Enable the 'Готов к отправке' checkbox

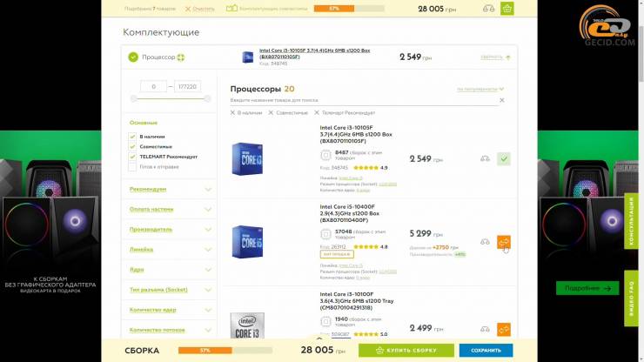click(133, 166)
